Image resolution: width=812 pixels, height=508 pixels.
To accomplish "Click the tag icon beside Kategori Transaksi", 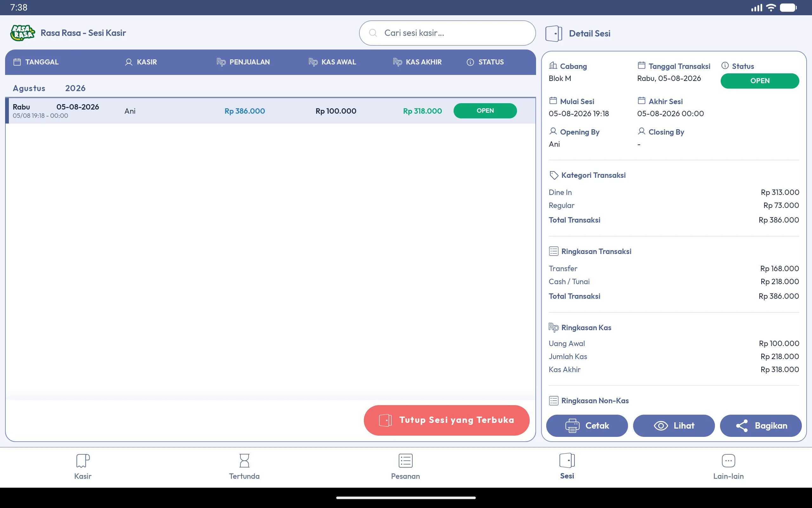I will click(x=553, y=175).
